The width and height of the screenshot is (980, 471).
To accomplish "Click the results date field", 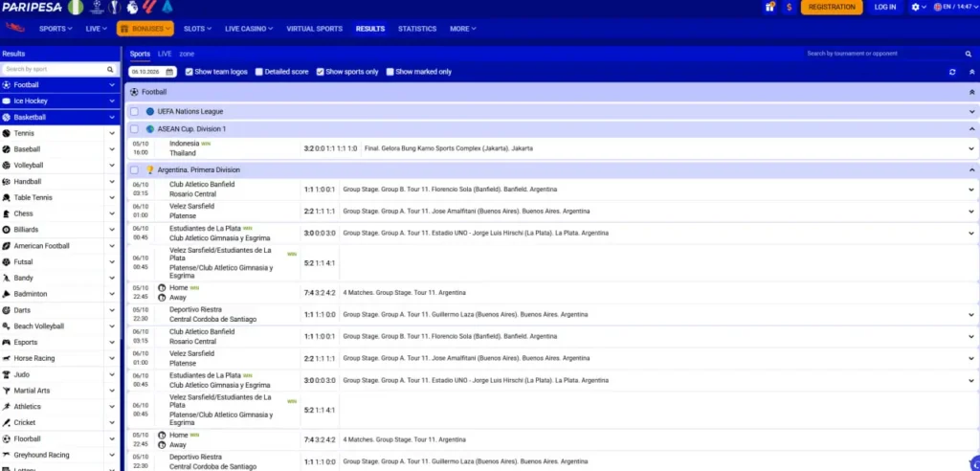I will (x=152, y=72).
